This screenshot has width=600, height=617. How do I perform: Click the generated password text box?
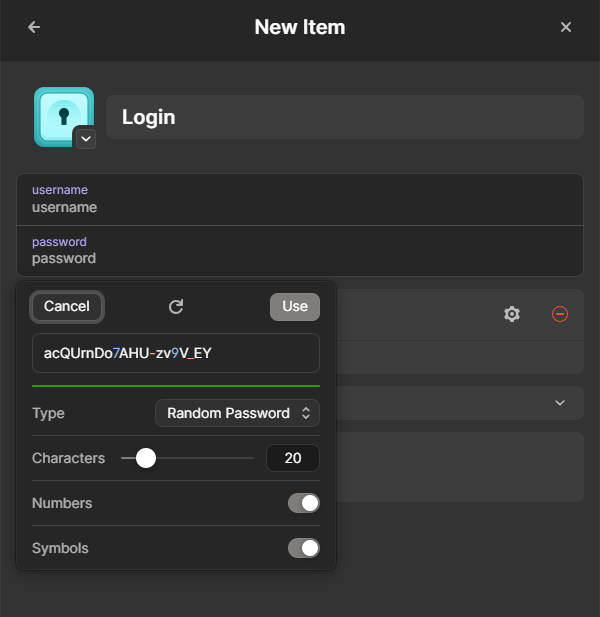176,353
